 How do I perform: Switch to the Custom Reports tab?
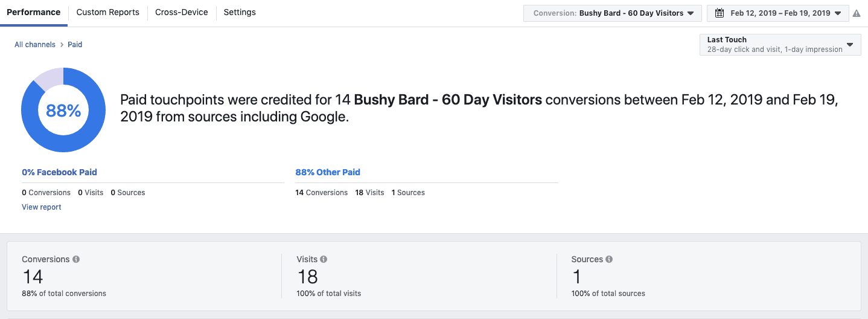(x=108, y=13)
